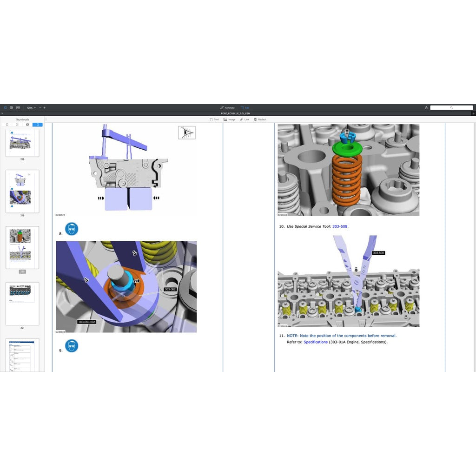The width and height of the screenshot is (476, 476).
Task: Switch to the page grid view icon
Action: 12,107
